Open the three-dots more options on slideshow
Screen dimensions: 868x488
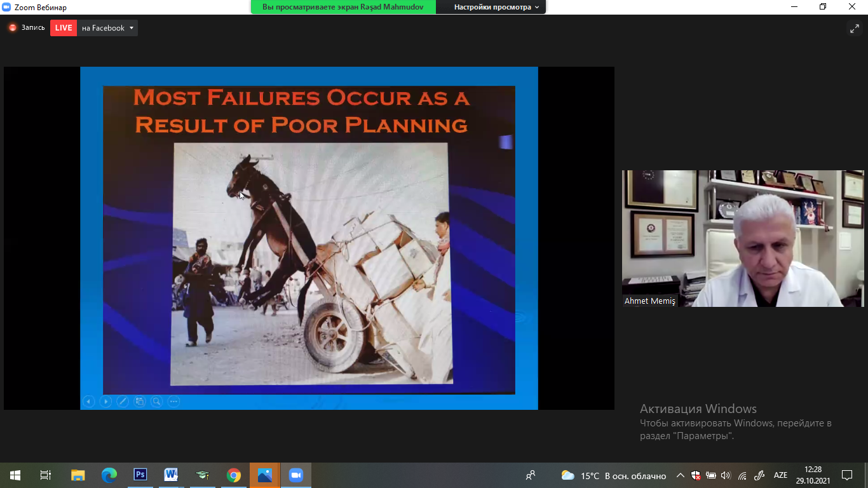(x=173, y=402)
